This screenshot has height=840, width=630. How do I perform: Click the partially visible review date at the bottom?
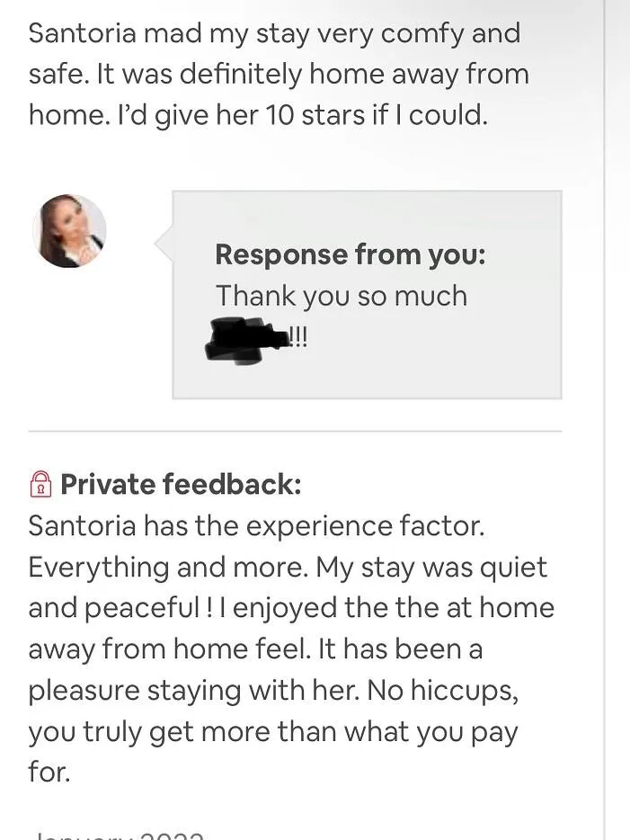[x=118, y=836]
